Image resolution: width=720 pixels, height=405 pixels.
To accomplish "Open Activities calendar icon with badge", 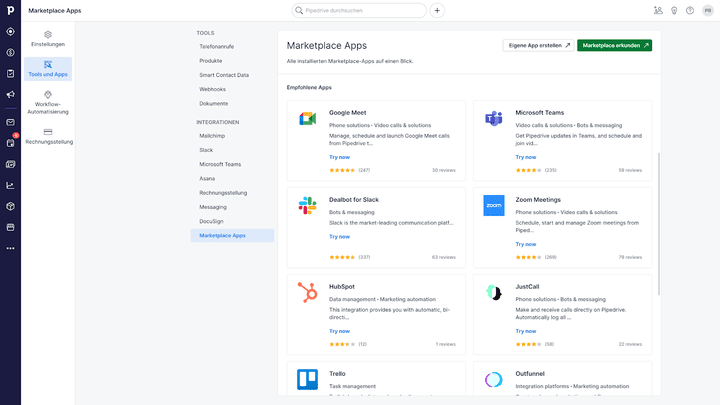I will click(11, 142).
